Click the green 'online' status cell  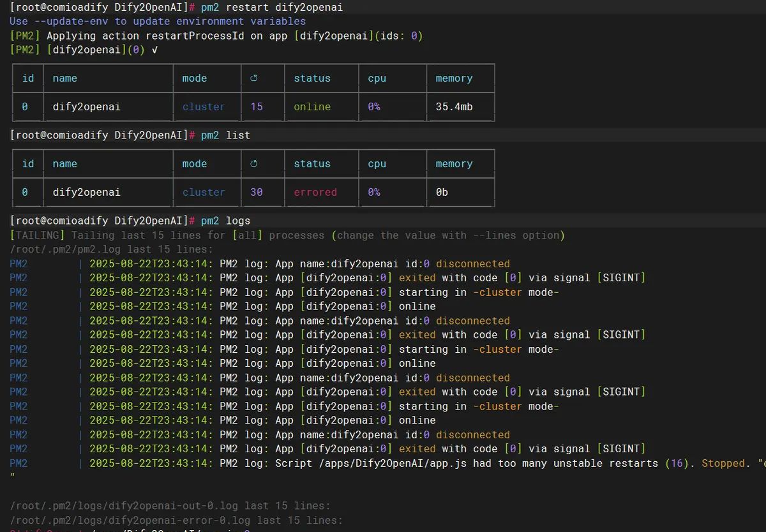[312, 107]
